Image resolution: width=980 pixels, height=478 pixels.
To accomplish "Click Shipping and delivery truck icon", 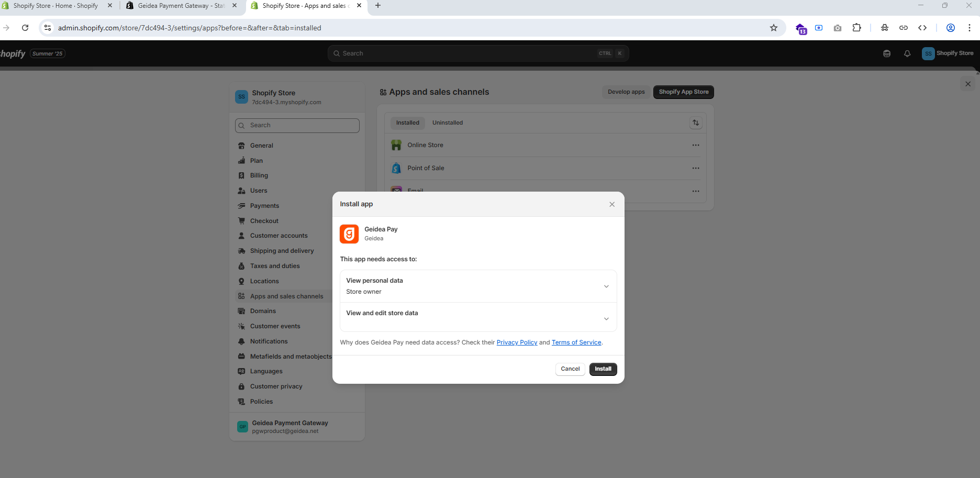I will pyautogui.click(x=241, y=251).
